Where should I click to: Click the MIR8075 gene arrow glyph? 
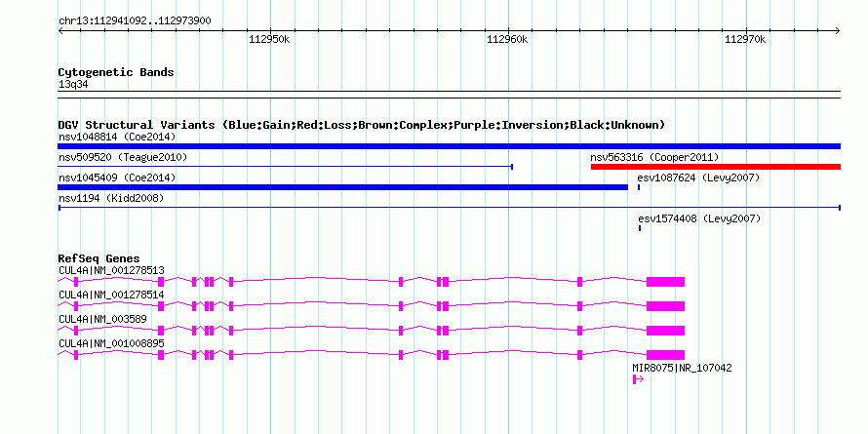point(638,379)
